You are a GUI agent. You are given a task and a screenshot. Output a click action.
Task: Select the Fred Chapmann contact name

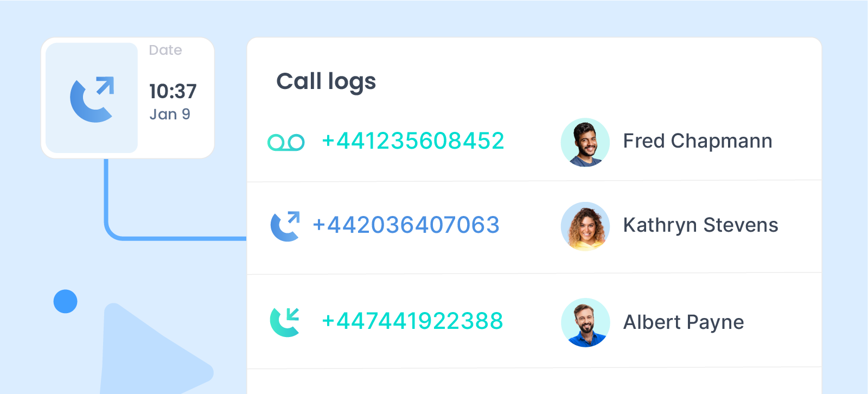[698, 141]
